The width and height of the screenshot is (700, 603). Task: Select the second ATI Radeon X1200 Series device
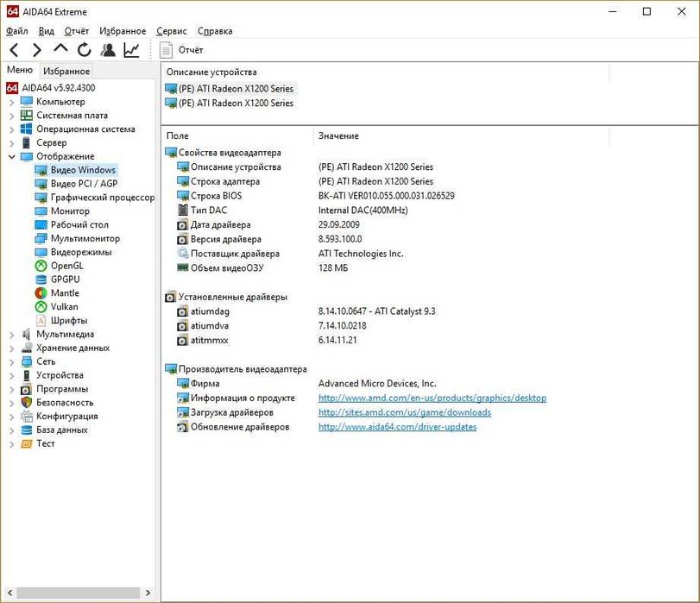[230, 104]
